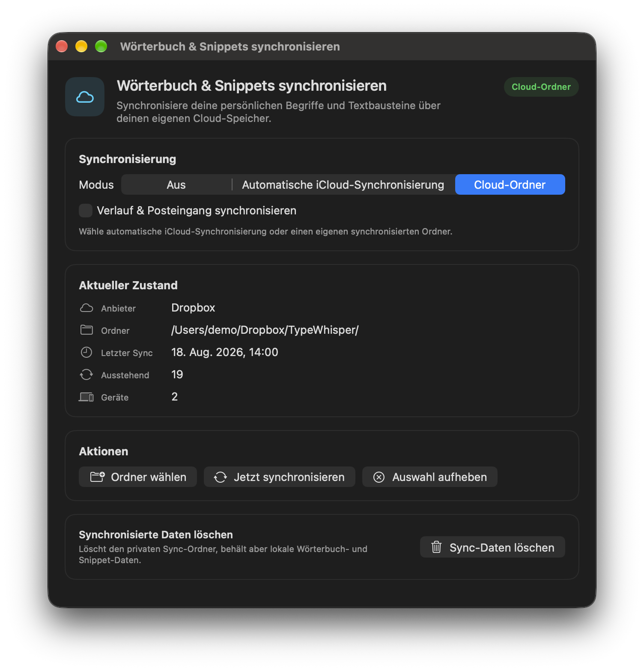Click the subtitle starting with Synchronisiere deine persönlichen

pyautogui.click(x=278, y=112)
